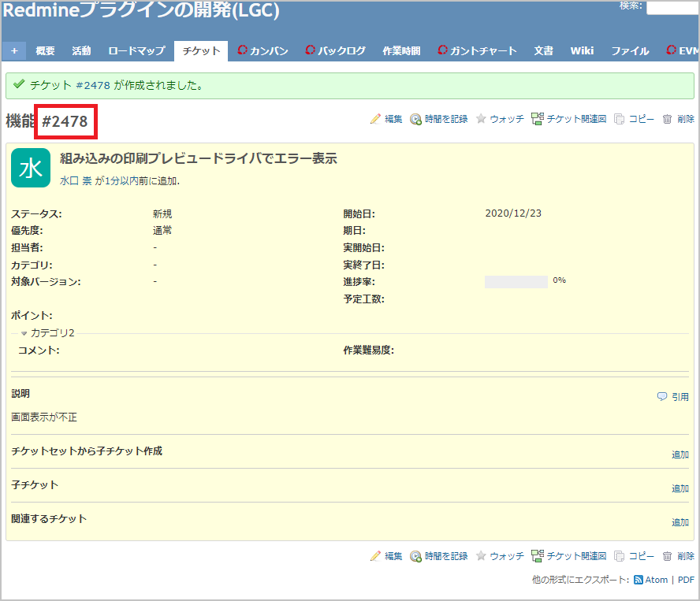Click the top clock log time icon
Screen dimensions: 700x601
(415, 119)
